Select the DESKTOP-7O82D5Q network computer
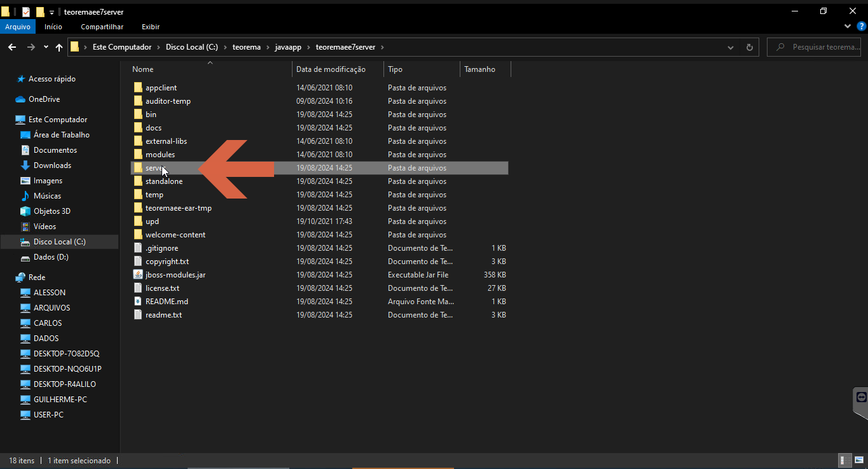The image size is (868, 469). tap(66, 354)
